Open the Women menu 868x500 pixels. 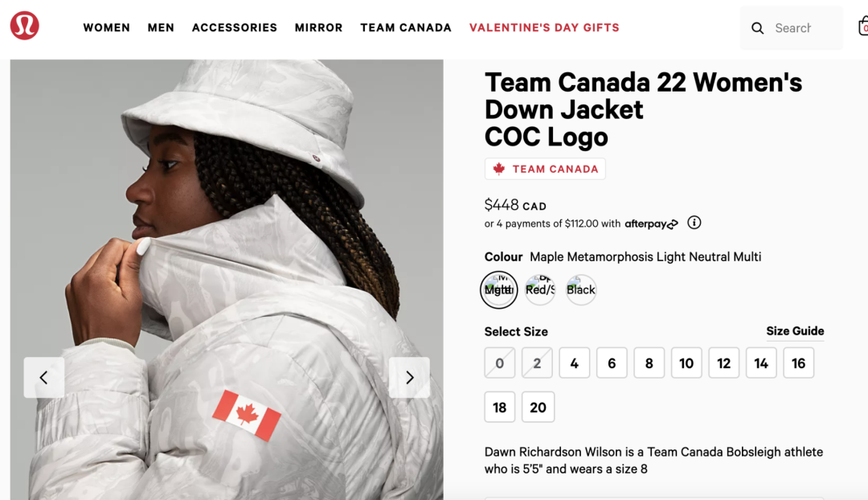pos(107,27)
